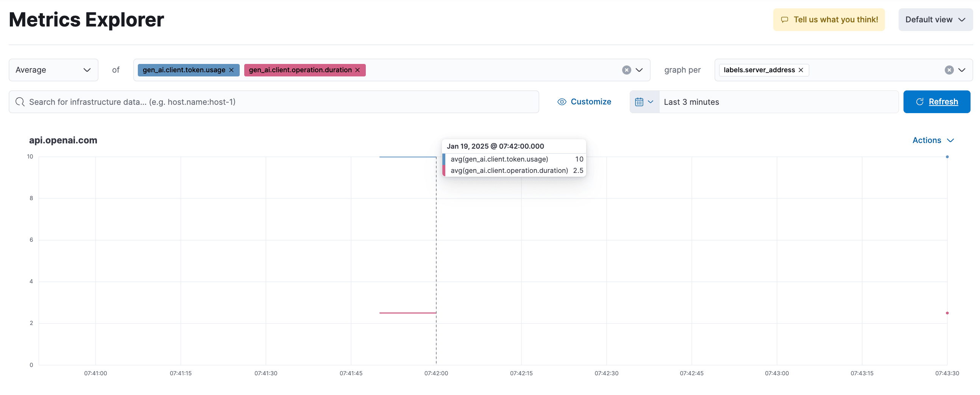Clear the graph per selection with its X control
Screen dimensions: 980x395
[949, 70]
